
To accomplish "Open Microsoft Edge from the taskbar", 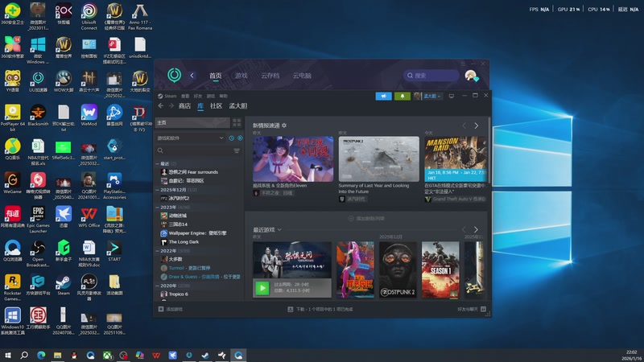I will point(41,356).
